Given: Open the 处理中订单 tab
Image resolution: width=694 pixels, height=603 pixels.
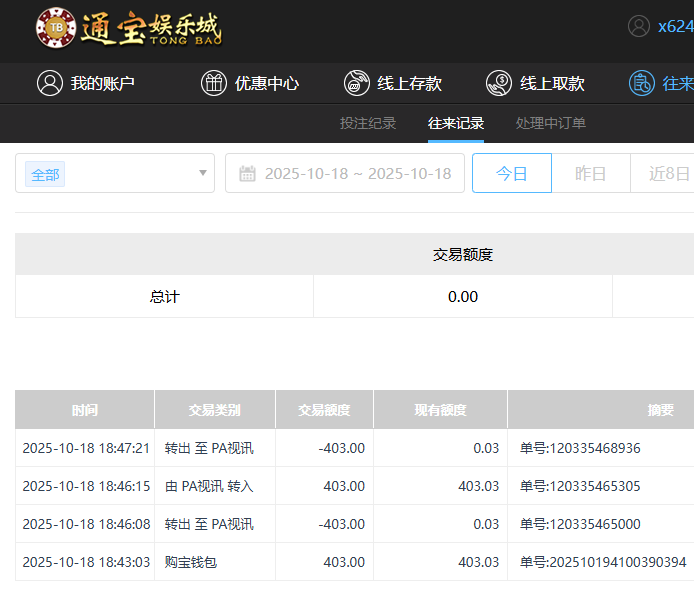Looking at the screenshot, I should pos(551,123).
